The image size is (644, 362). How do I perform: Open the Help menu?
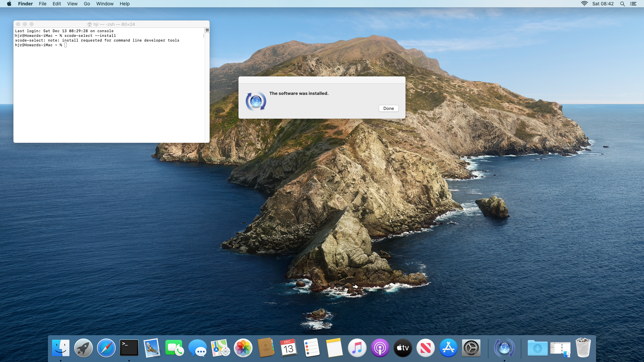click(x=124, y=4)
